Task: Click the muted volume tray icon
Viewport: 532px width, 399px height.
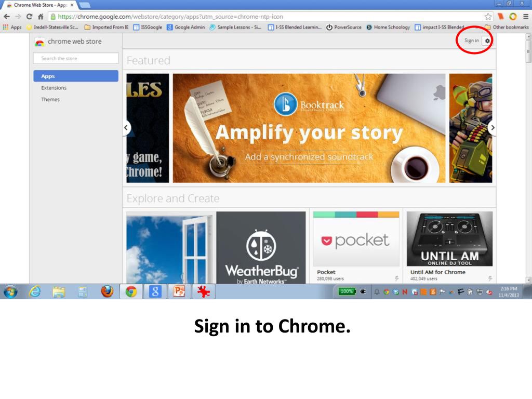Action: point(489,292)
